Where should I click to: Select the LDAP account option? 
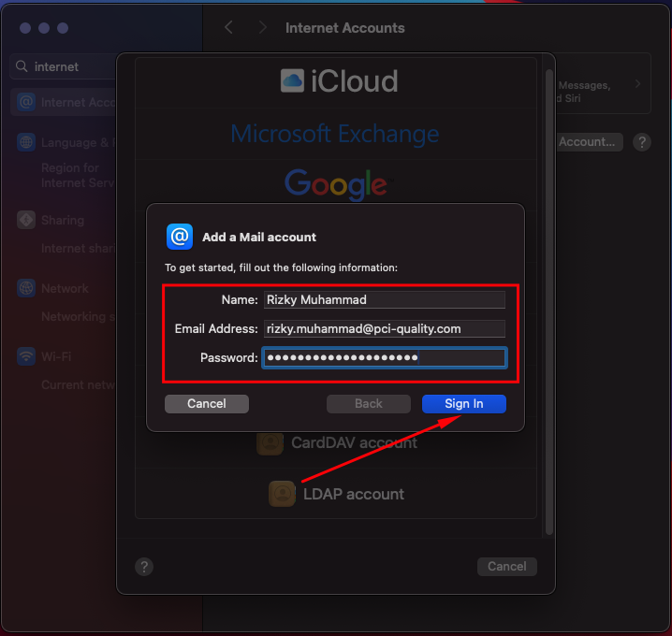(x=336, y=494)
